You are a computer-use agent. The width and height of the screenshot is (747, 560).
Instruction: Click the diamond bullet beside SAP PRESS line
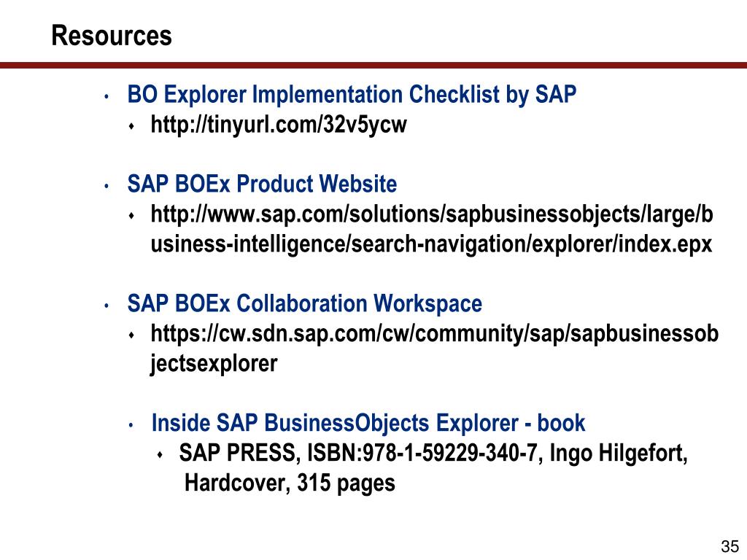pyautogui.click(x=160, y=455)
